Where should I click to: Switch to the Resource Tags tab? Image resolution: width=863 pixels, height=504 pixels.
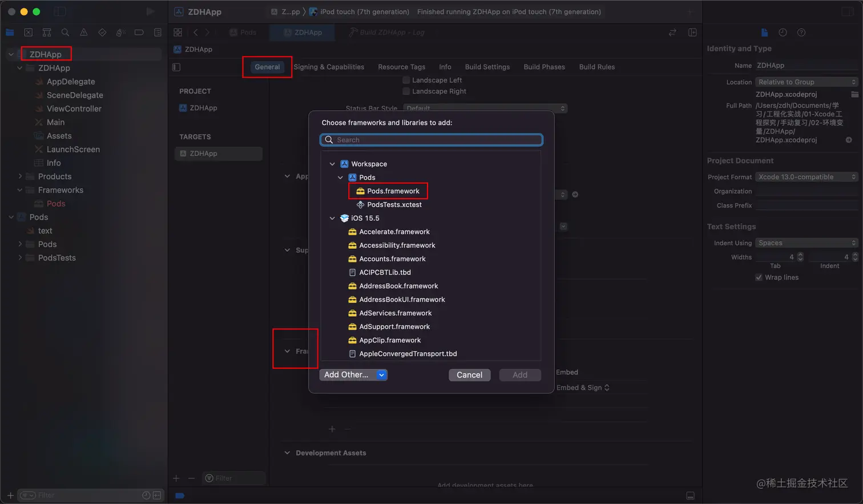click(401, 67)
